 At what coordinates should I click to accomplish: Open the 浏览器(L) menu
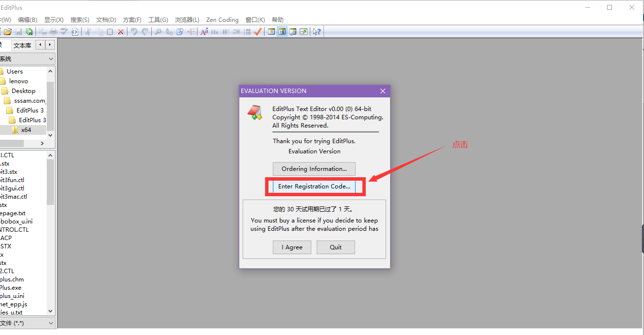tap(187, 20)
